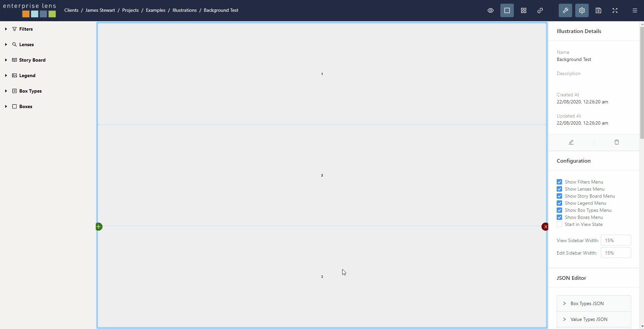Click the pencil edit icon under Illustration Details
Screen dimensions: 644x329
click(x=571, y=142)
